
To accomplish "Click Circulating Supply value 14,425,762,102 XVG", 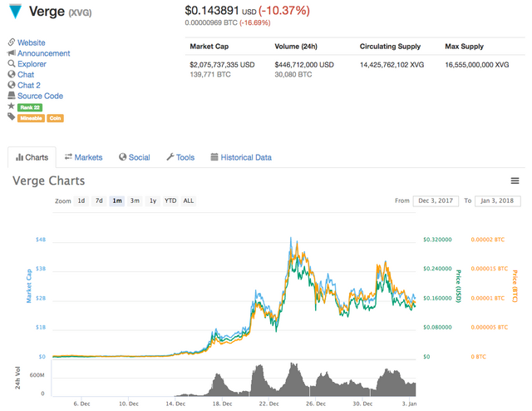I will (392, 65).
